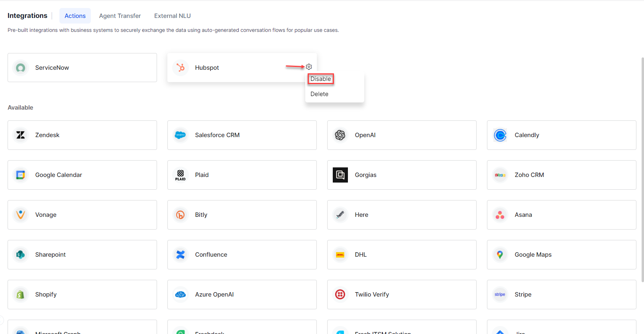Click the Sharepoint logo icon

pos(21,255)
